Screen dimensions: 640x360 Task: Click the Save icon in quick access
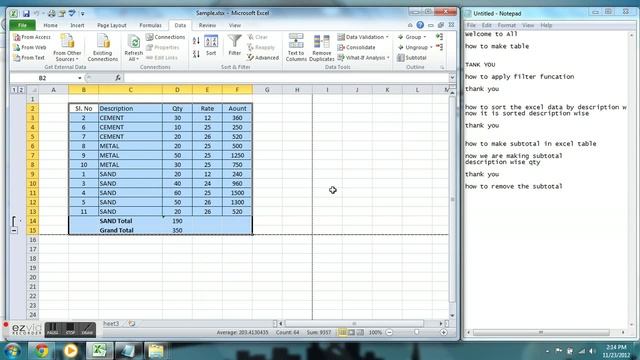26,13
